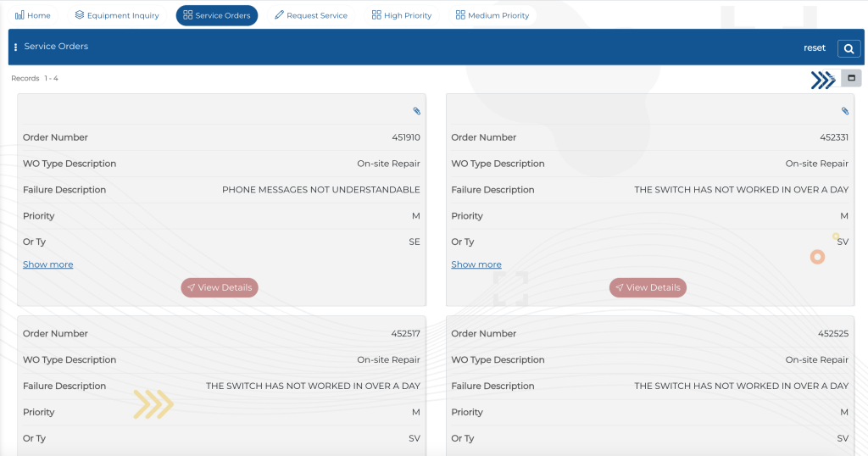Toggle the card view layout icon
The height and width of the screenshot is (456, 868).
pos(851,78)
